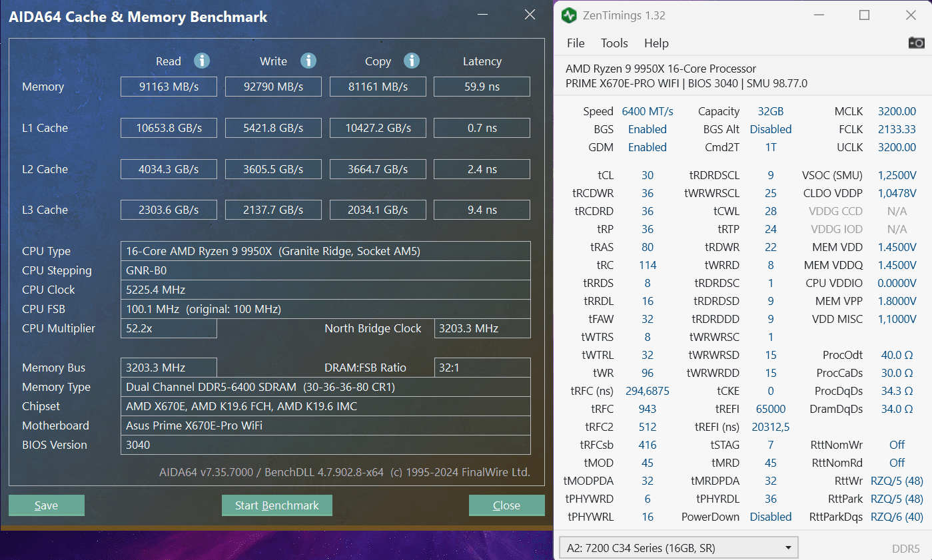Click the Cmd2T value 1T
The width and height of the screenshot is (932, 560).
[771, 147]
